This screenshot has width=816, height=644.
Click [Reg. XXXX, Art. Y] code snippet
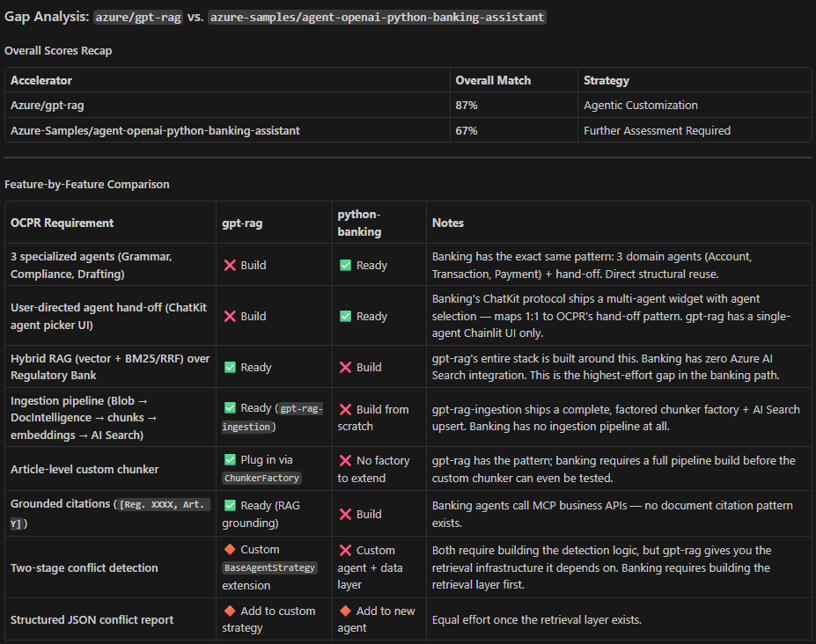(110, 514)
